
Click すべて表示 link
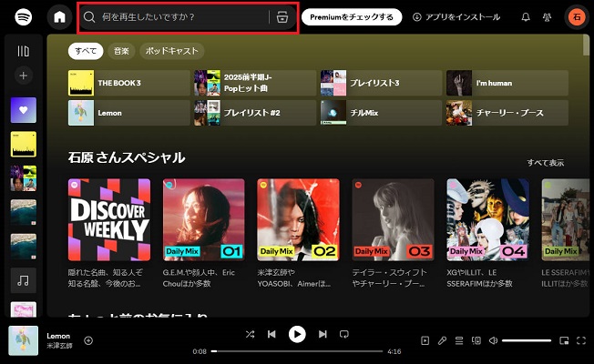tap(545, 163)
